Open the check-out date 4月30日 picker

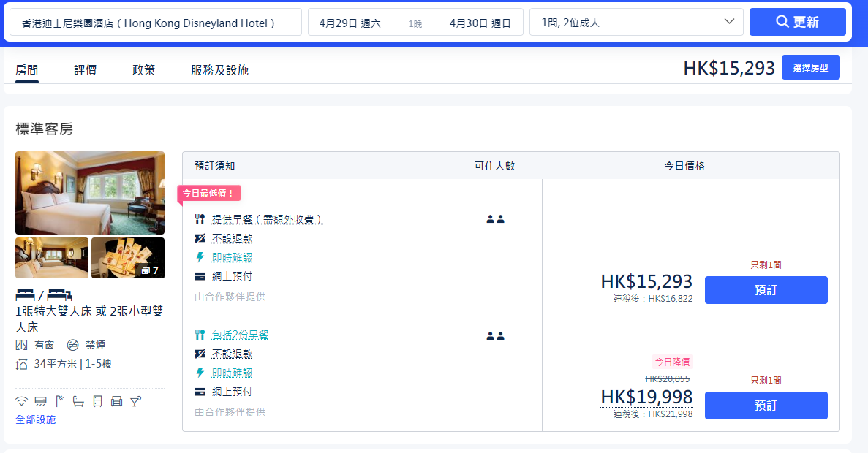[x=480, y=23]
